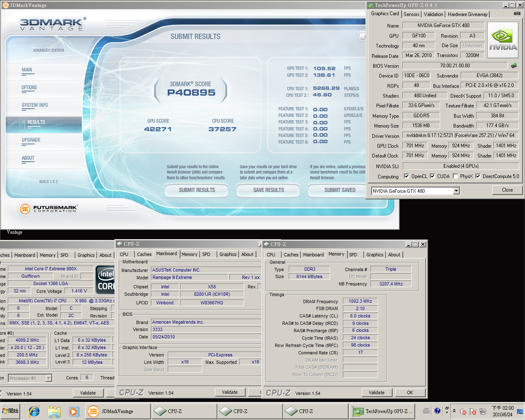Screen dimensions: 525x420
Task: Click the blue help icon in the tray
Action: coord(438,410)
